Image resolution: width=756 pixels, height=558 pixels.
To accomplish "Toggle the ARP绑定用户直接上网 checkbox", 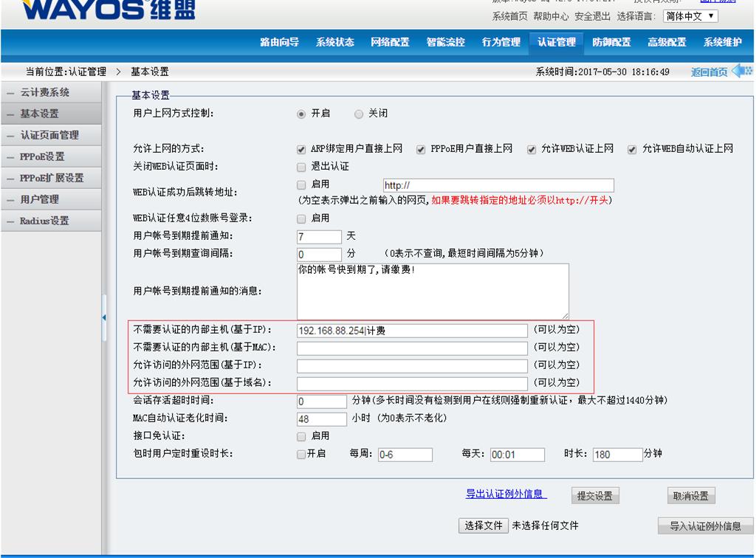I will (301, 149).
